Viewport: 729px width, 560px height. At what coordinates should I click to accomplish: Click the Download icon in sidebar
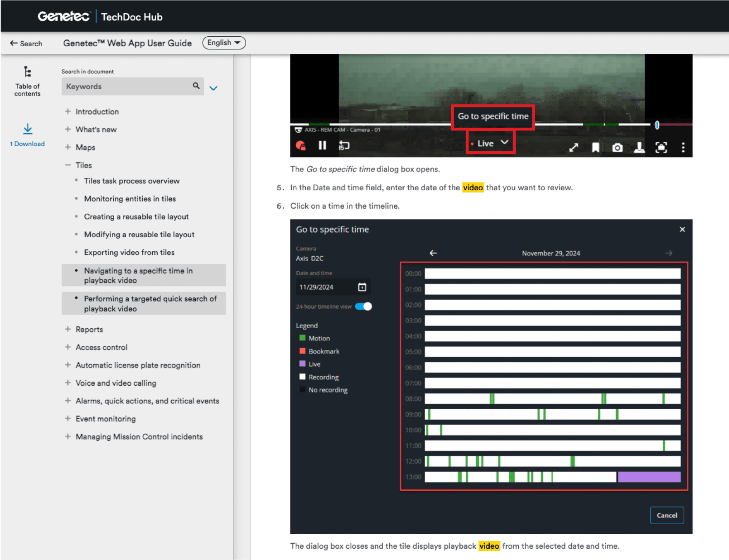28,129
